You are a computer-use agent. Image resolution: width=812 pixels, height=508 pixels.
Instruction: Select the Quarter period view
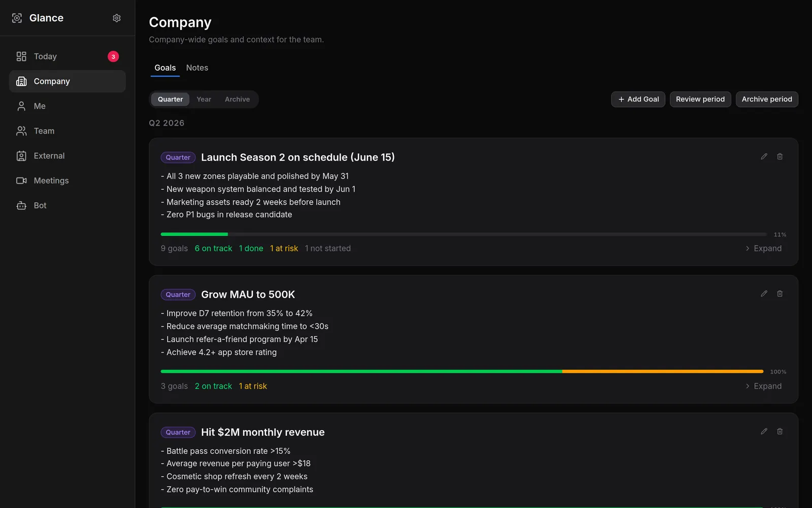tap(170, 99)
